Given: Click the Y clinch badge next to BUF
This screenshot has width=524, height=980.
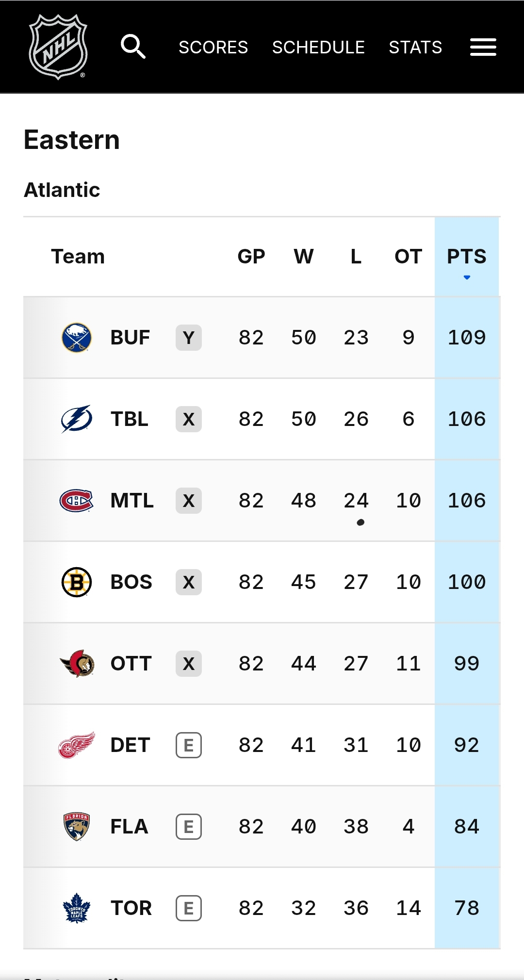Looking at the screenshot, I should (x=189, y=338).
